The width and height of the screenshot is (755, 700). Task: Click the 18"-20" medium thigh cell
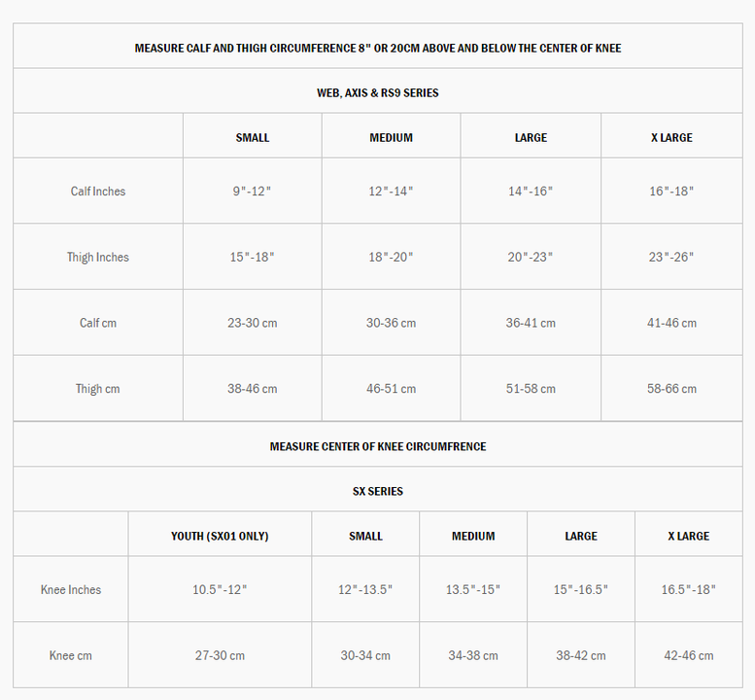click(x=391, y=258)
